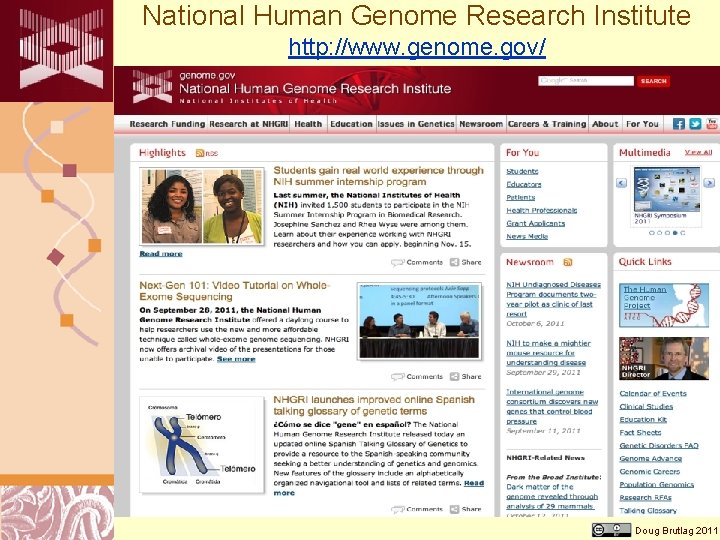Share the internship program story

click(x=466, y=262)
